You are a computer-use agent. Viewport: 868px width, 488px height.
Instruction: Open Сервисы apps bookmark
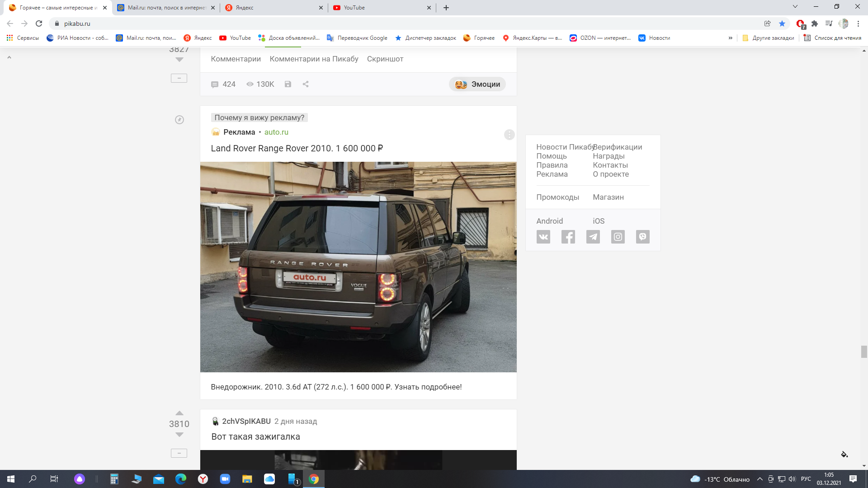click(23, 38)
